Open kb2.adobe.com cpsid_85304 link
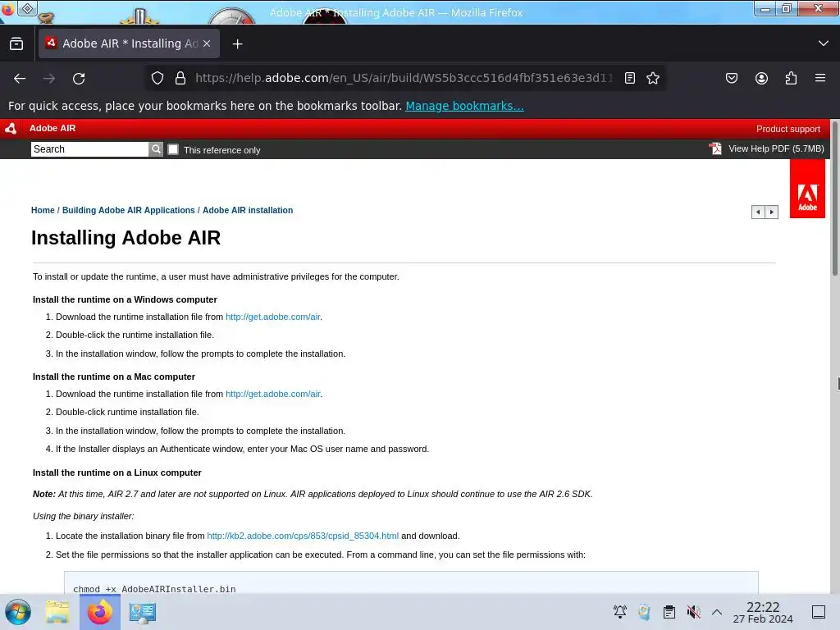The image size is (840, 630). click(x=303, y=536)
